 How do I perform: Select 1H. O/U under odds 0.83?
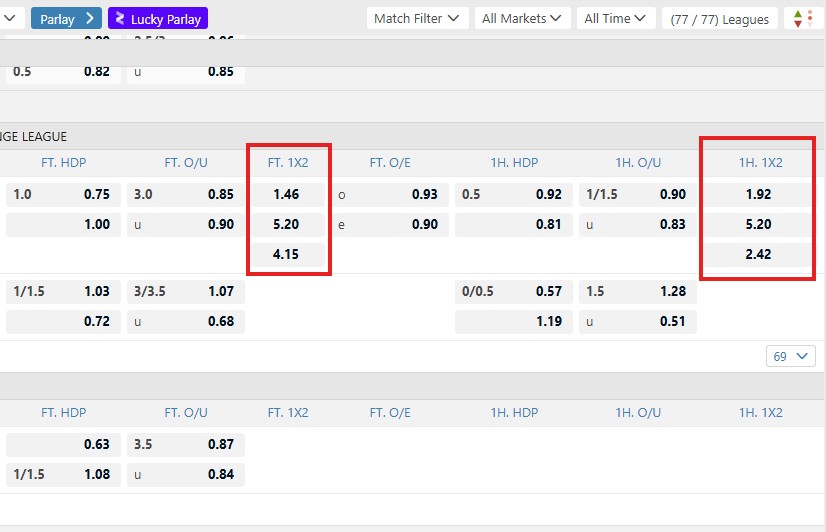(637, 224)
